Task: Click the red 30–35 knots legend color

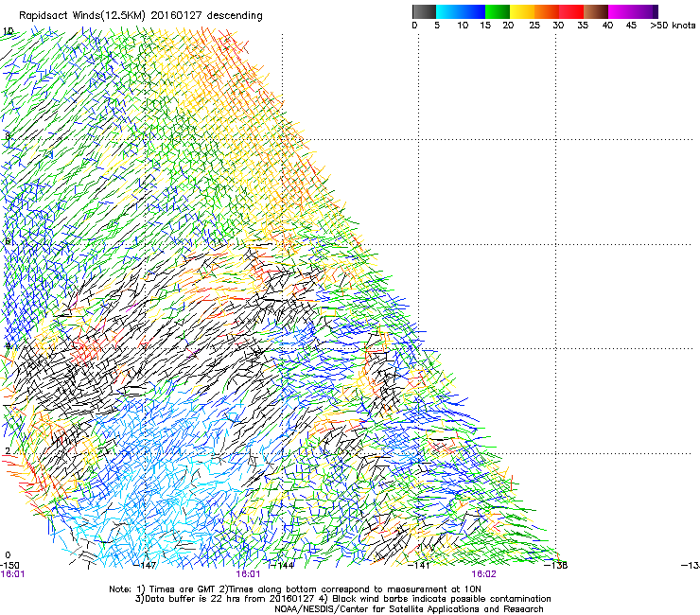Action: pyautogui.click(x=571, y=11)
